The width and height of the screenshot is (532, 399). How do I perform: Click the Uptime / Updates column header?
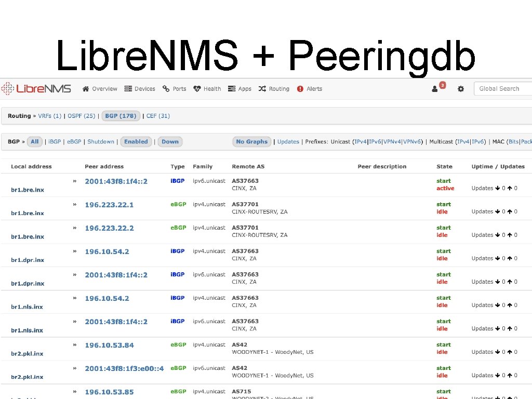[498, 167]
